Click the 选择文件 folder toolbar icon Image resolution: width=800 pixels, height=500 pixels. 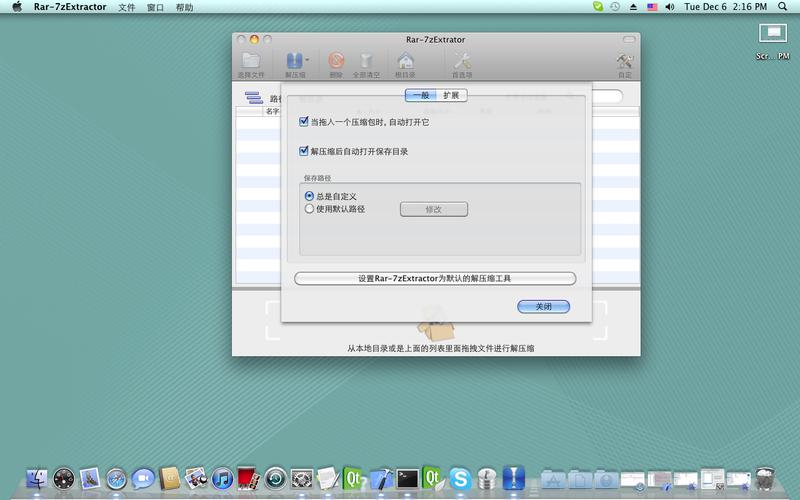(251, 61)
